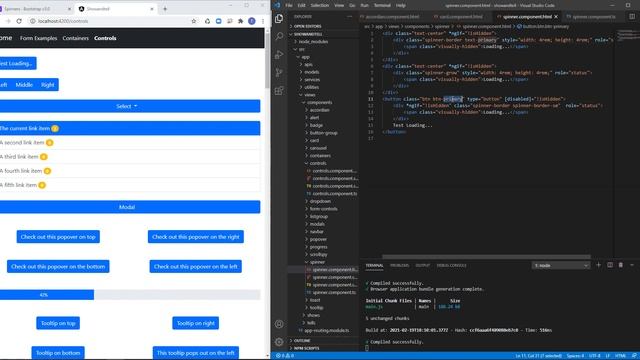Click the blue progress bar
The height and width of the screenshot is (360, 640).
pyautogui.click(x=46, y=295)
